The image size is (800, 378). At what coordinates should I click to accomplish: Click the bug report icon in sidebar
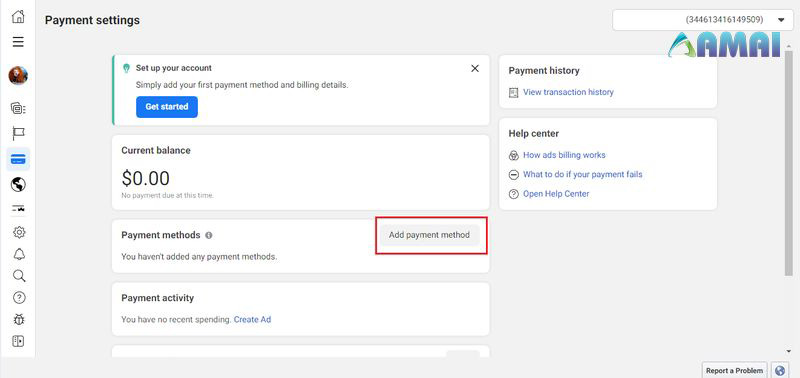[19, 320]
